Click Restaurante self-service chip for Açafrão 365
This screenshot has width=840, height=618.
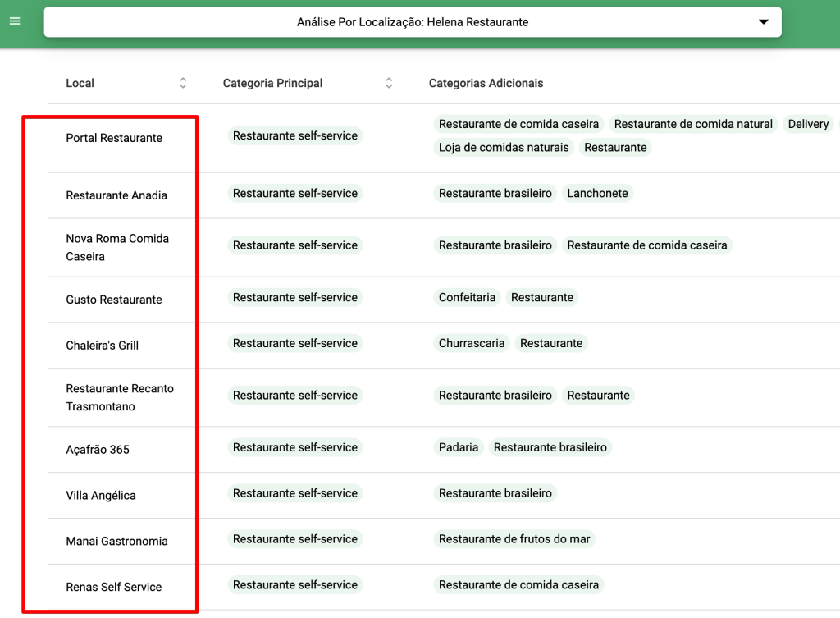[x=295, y=447]
